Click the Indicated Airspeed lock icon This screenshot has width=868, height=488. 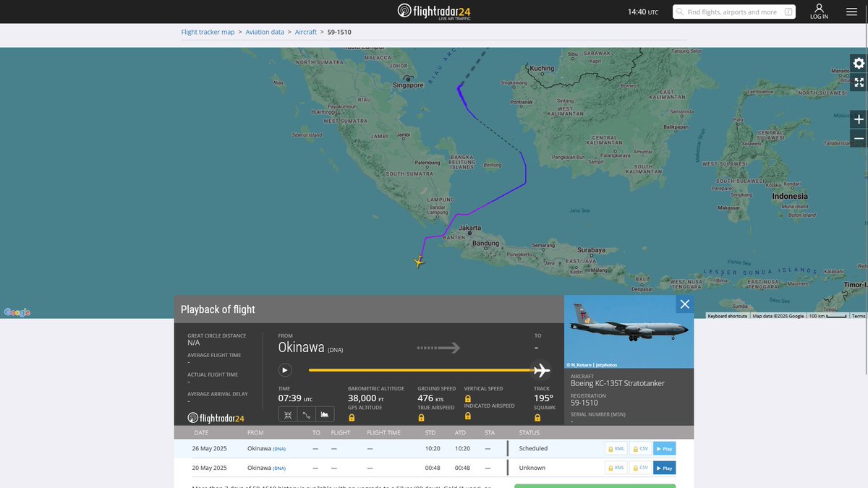pos(467,416)
